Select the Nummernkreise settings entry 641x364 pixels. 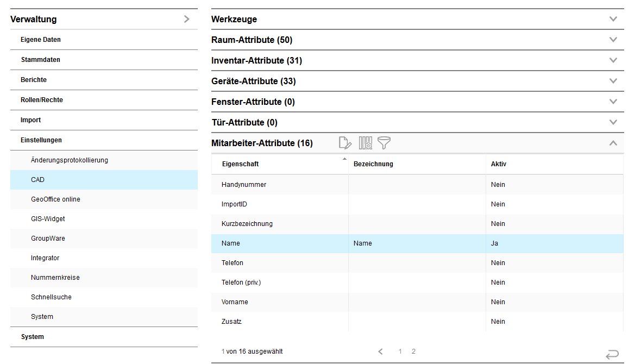55,278
